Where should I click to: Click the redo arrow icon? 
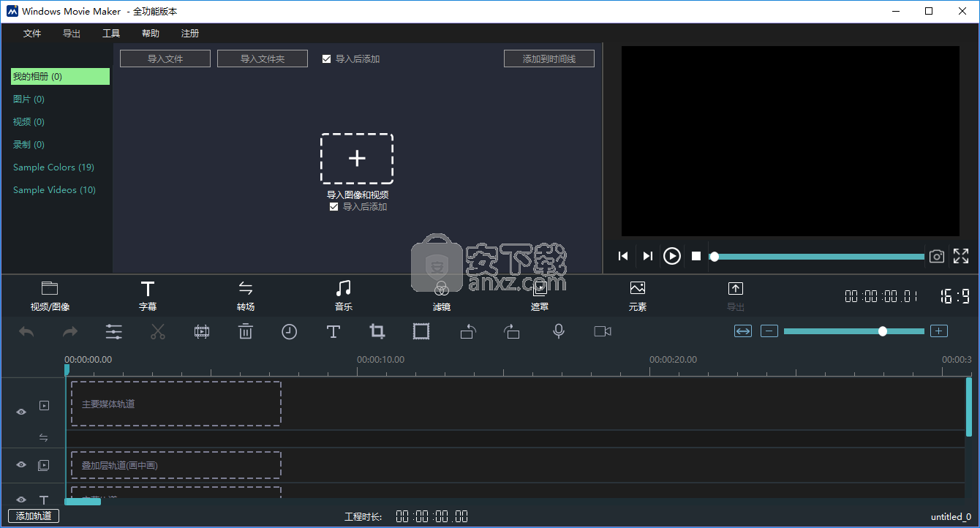(70, 332)
